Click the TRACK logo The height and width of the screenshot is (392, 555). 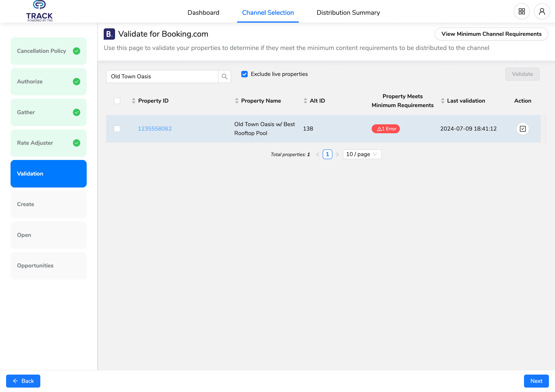[39, 11]
